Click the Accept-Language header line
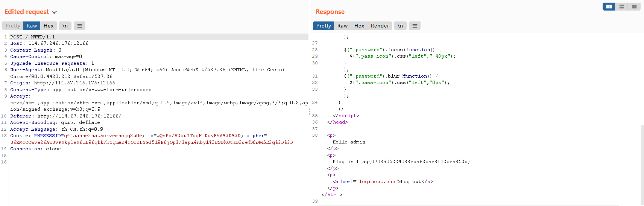Image resolution: width=644 pixels, height=206 pixels. click(x=56, y=129)
